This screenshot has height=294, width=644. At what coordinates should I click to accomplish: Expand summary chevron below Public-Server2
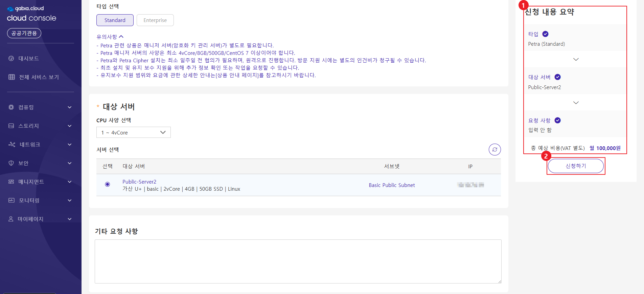pos(576,103)
